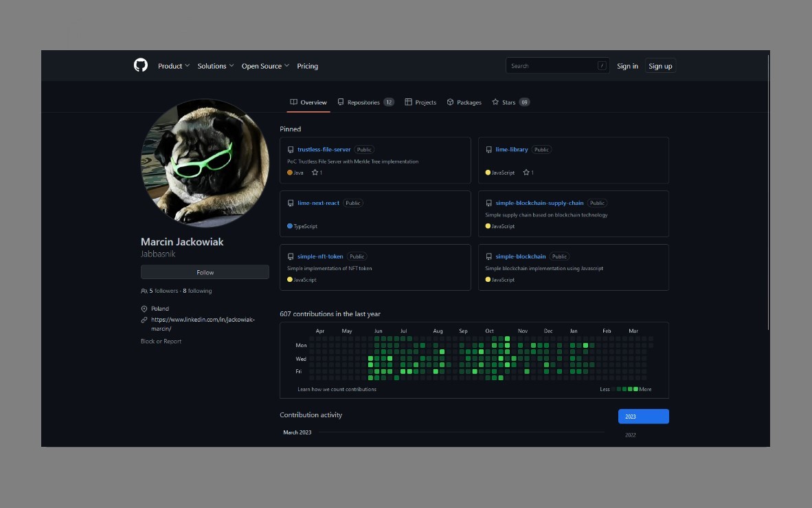Go to the Packages tab

pos(464,102)
